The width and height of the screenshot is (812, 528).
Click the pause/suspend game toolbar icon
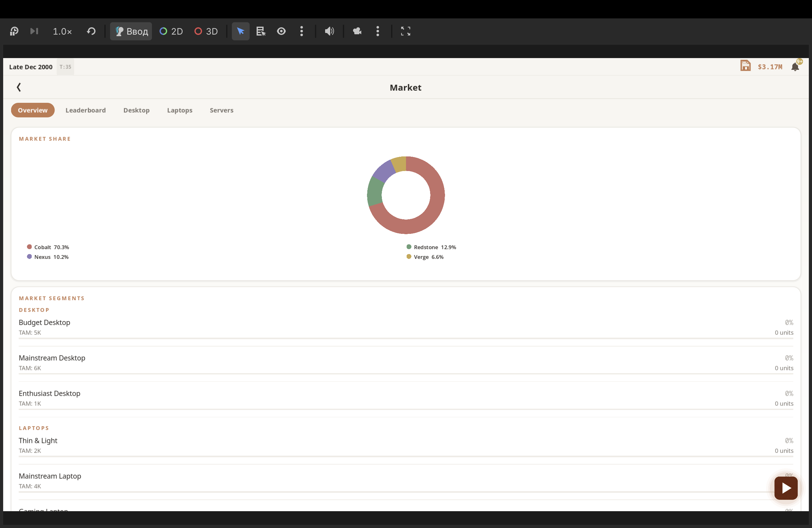pyautogui.click(x=14, y=31)
